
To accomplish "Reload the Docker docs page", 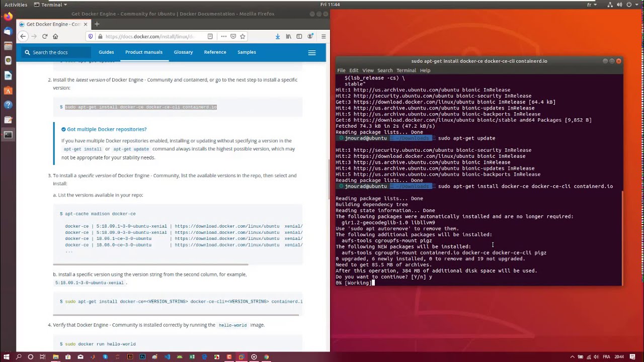I will pos(45,36).
